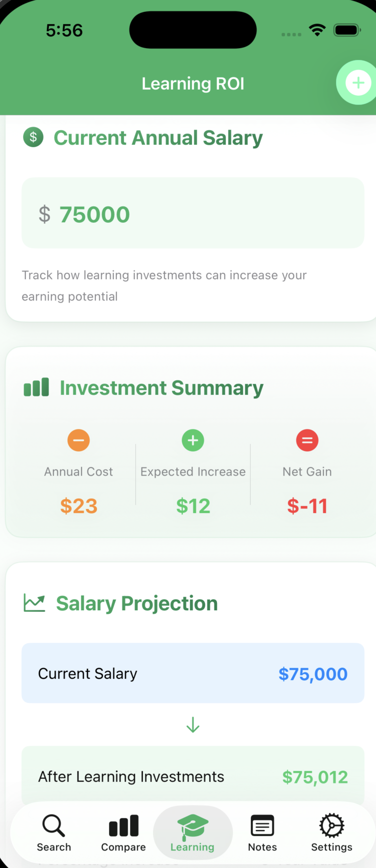Tap the green plus add button
Viewport: 376px width, 868px height.
(357, 83)
